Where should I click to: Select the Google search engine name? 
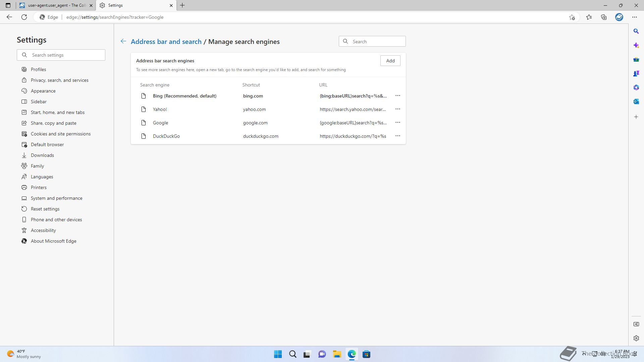[x=160, y=123]
